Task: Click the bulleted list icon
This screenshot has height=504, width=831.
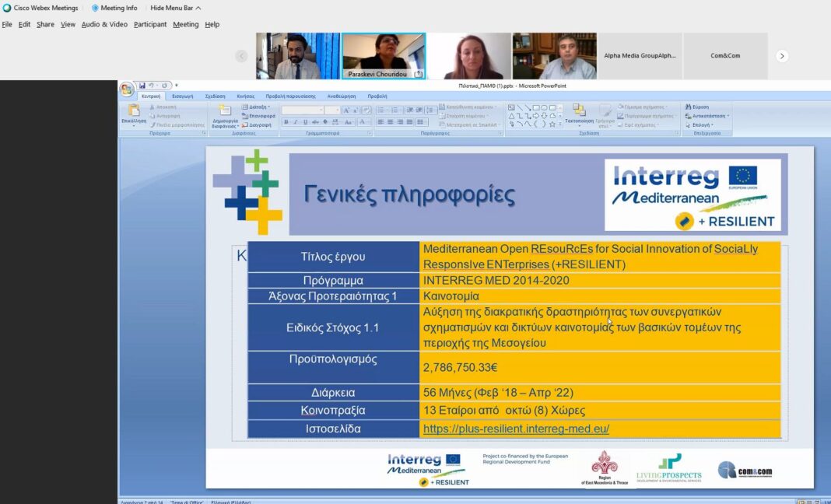Action: click(381, 110)
